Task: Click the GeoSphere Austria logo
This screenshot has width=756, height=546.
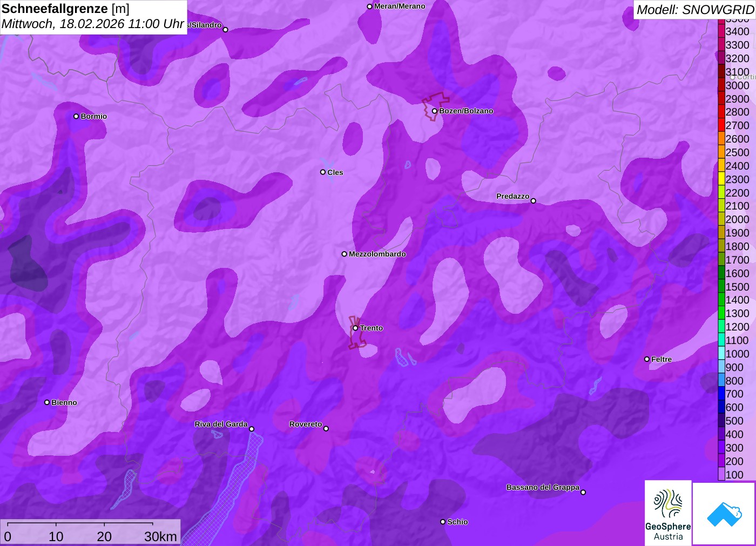Action: pos(668,513)
